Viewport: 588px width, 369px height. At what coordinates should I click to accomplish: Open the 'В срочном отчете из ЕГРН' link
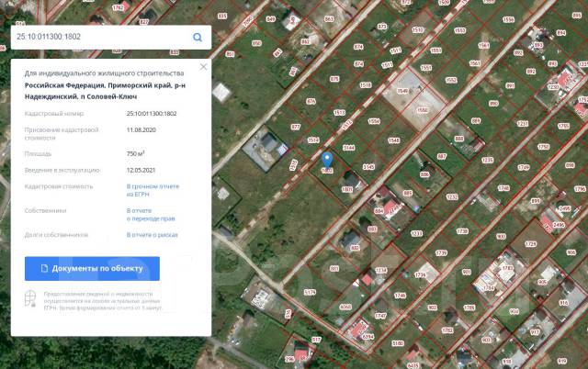[153, 190]
